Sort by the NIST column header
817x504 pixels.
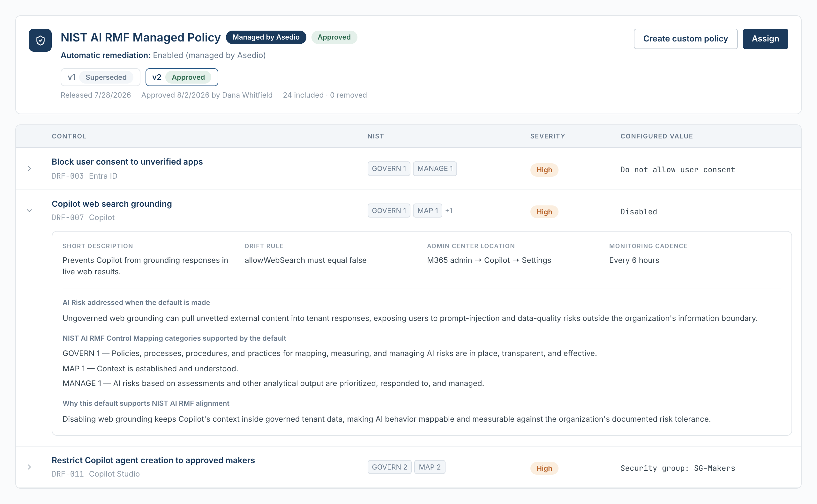[376, 136]
